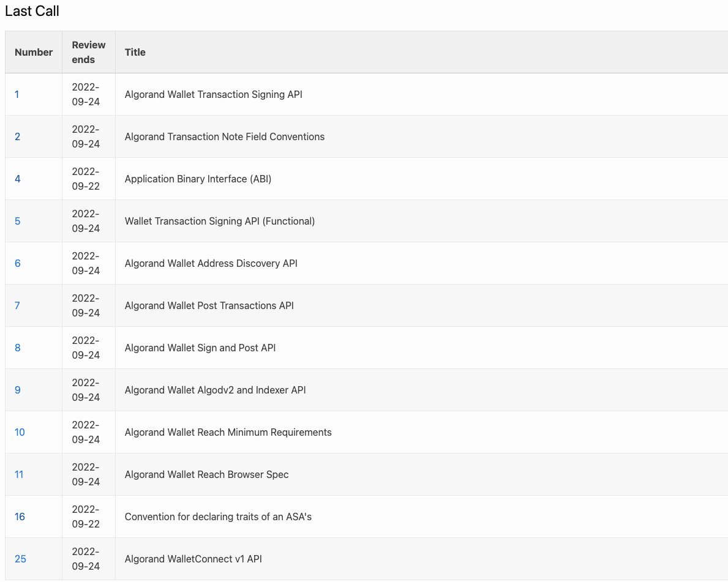Open ARC number 11 link
Viewport: 728px width, 582px height.
pos(18,475)
